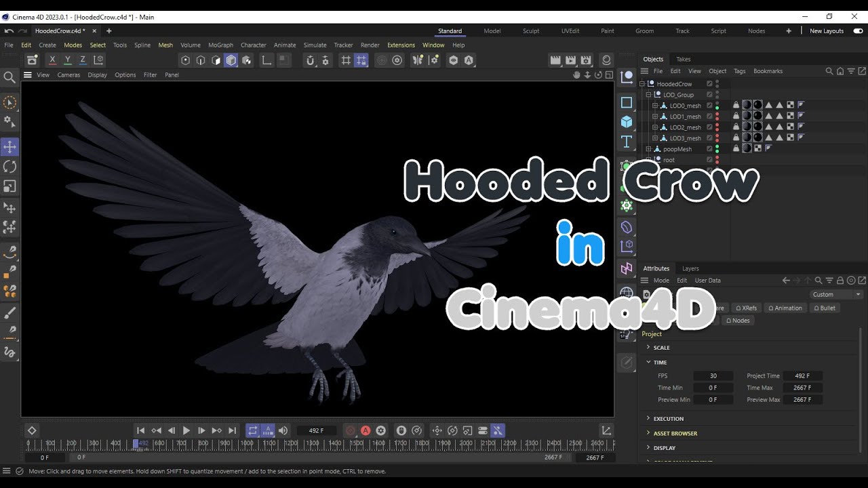Click timeline marker at frame 1000
This screenshot has width=868, height=488.
coord(247,444)
